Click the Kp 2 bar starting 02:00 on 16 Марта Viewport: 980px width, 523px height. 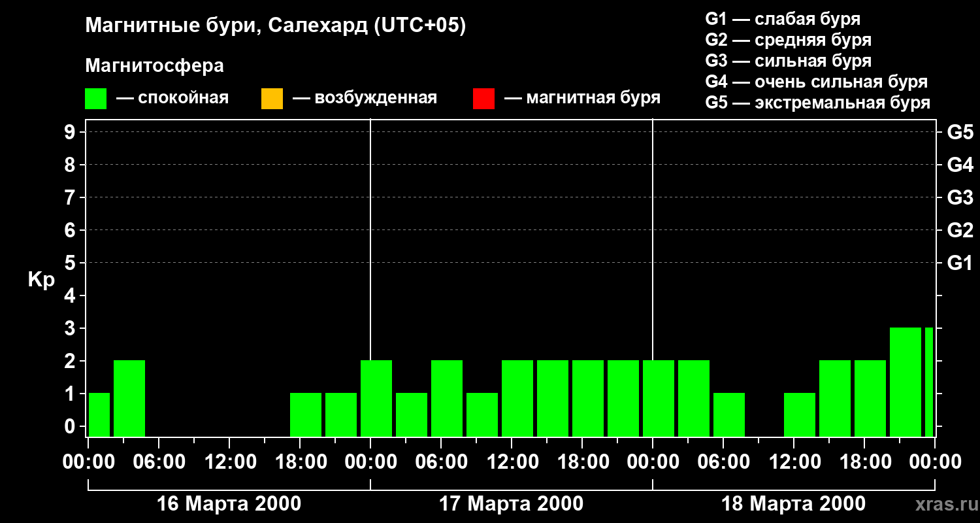tap(129, 399)
